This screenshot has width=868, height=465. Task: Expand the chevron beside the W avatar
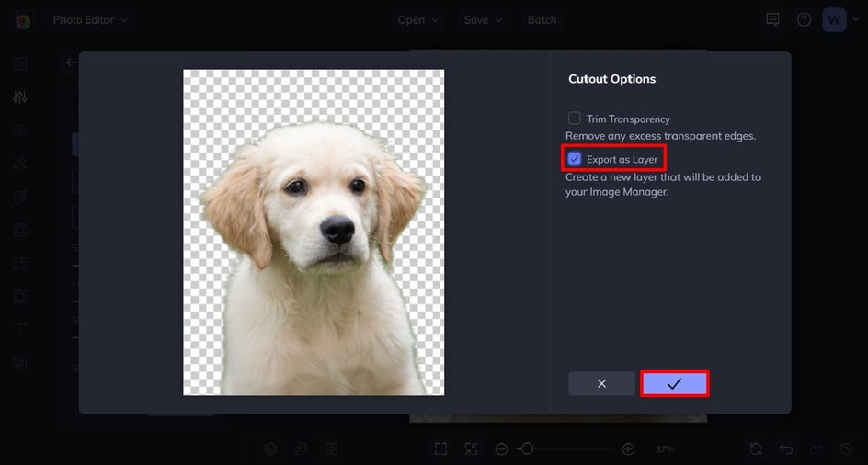[x=855, y=20]
